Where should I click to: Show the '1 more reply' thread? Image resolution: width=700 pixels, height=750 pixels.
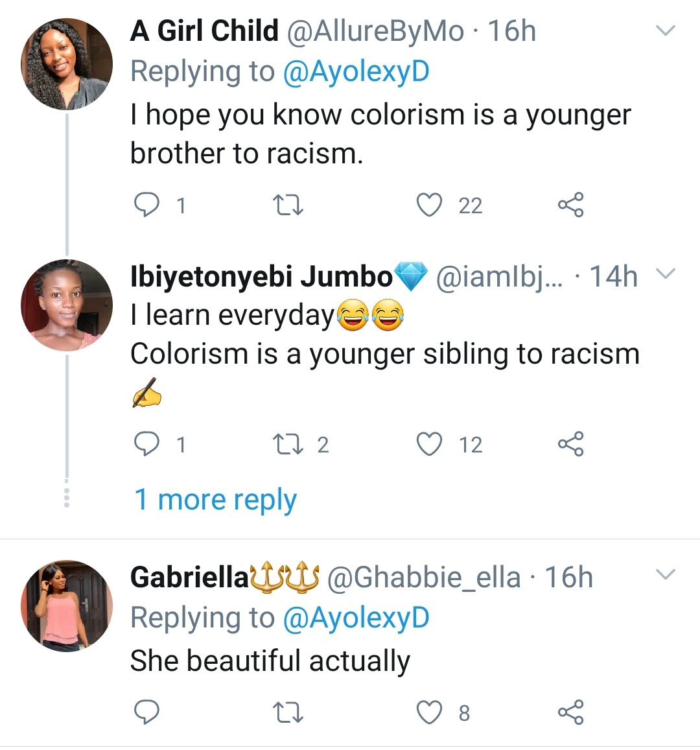tap(215, 500)
